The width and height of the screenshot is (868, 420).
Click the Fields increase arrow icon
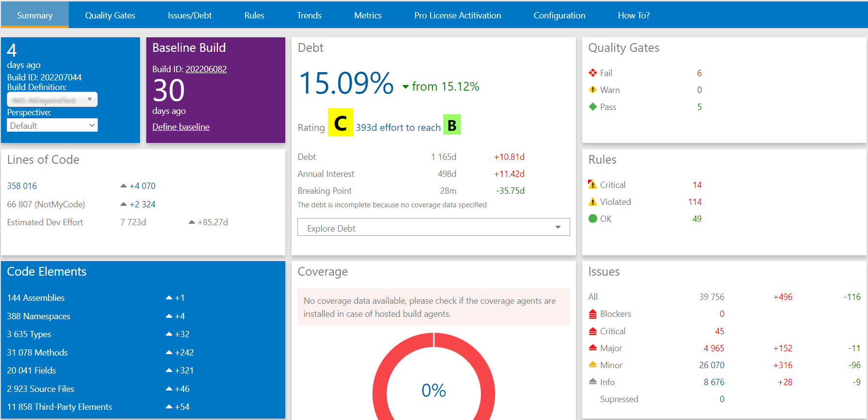pyautogui.click(x=169, y=370)
